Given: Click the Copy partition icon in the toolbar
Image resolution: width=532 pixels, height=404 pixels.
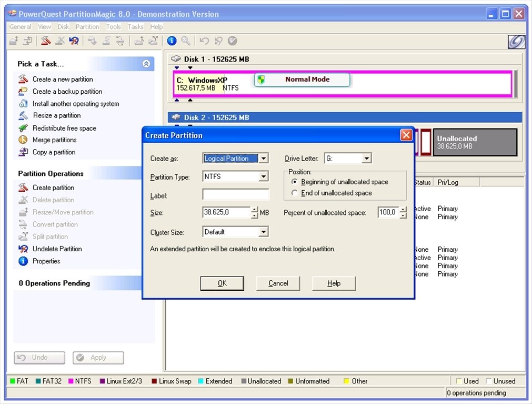Looking at the screenshot, I should (x=27, y=41).
